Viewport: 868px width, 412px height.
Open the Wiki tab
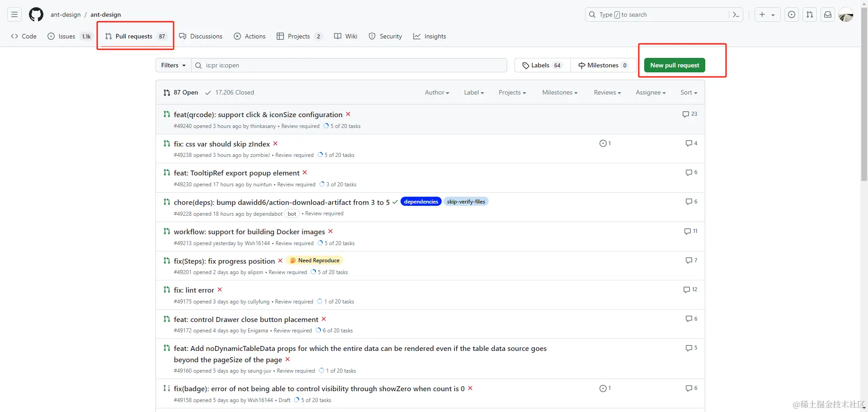345,36
